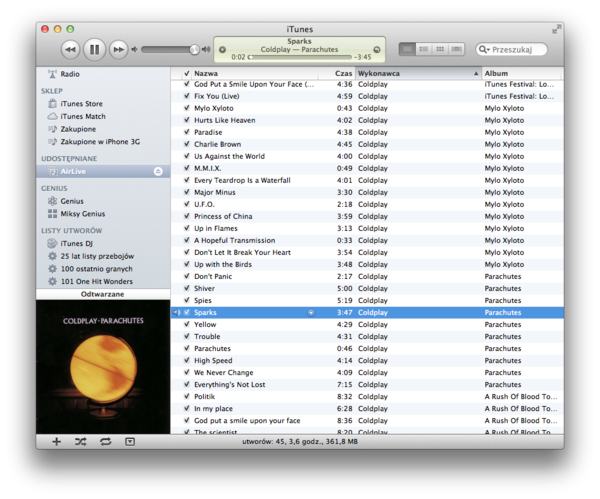Sort by Czas column
The width and height of the screenshot is (600, 499).
pyautogui.click(x=343, y=73)
